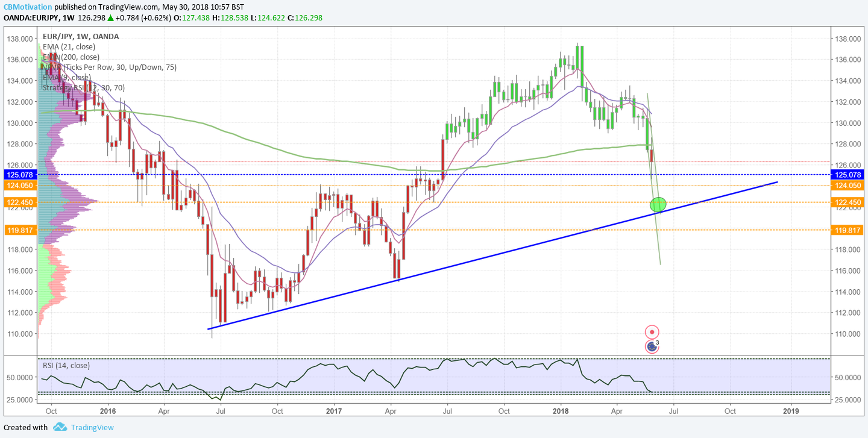Image resolution: width=868 pixels, height=438 pixels.
Task: Click the 124.050 orange label on left axis
Action: [20, 186]
